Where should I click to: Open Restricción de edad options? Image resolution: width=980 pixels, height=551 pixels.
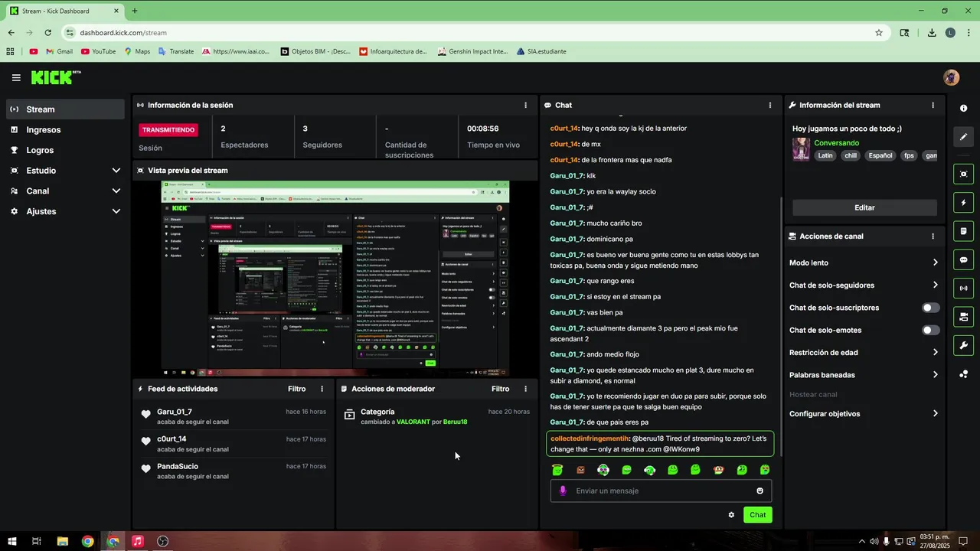tap(864, 353)
